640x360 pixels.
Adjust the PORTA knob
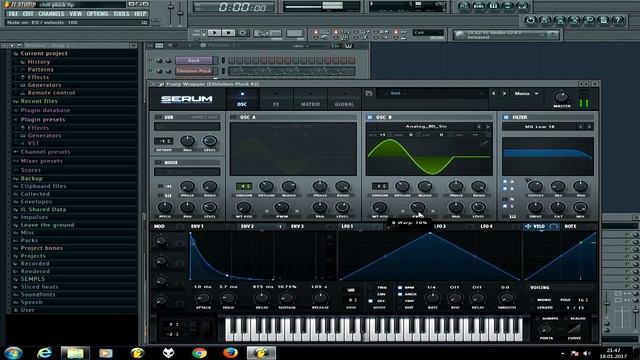[546, 329]
